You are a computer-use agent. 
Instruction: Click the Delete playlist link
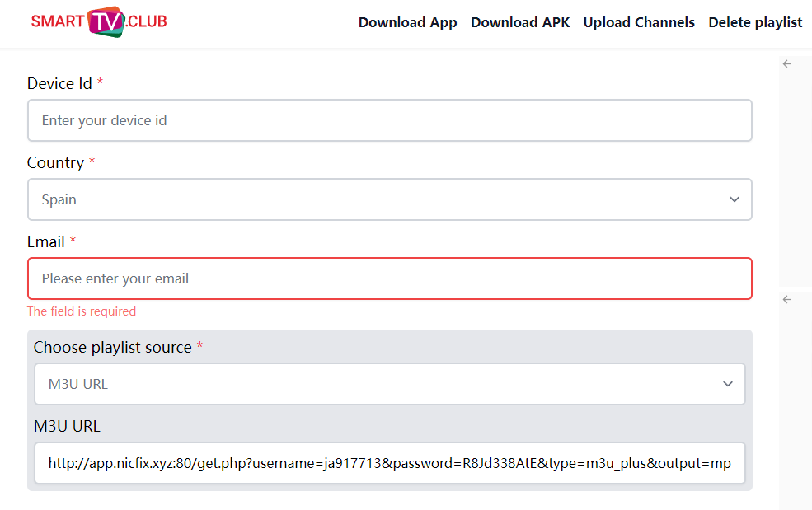pyautogui.click(x=755, y=23)
